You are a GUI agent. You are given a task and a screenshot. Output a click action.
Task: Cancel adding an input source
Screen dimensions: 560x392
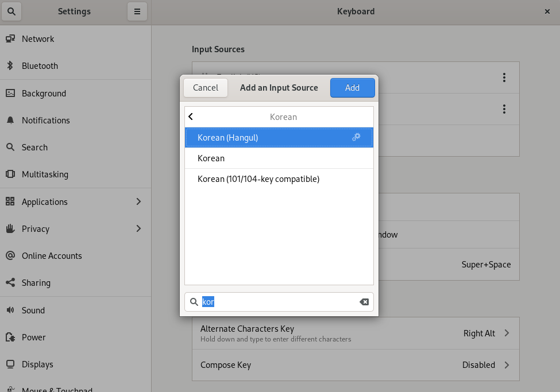click(206, 88)
